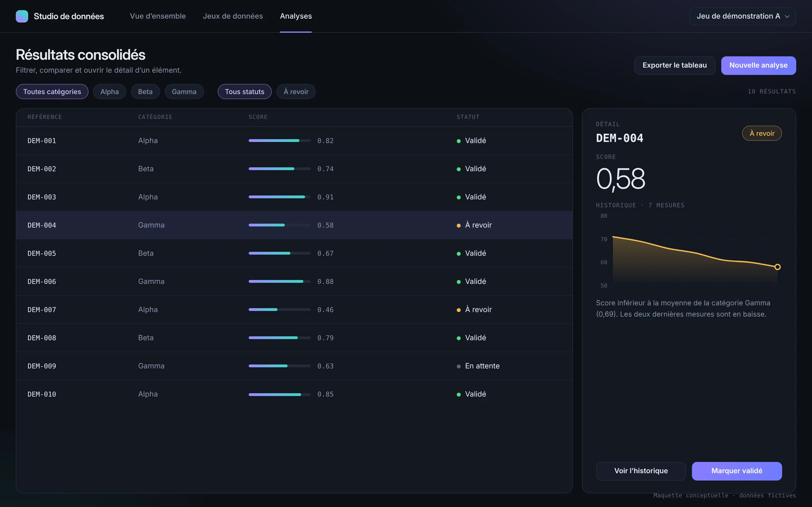Viewport: 812px width, 507px height.
Task: Click the Studio de données logo icon
Action: 22,16
